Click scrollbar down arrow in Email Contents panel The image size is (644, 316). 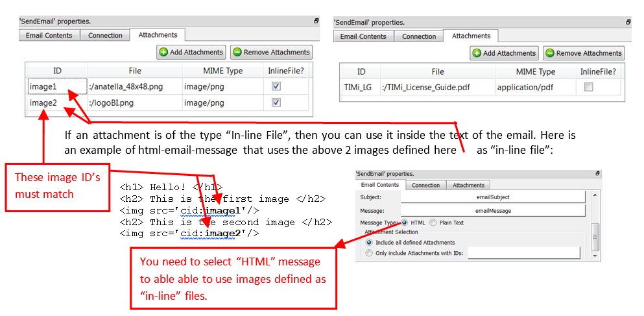pyautogui.click(x=595, y=256)
